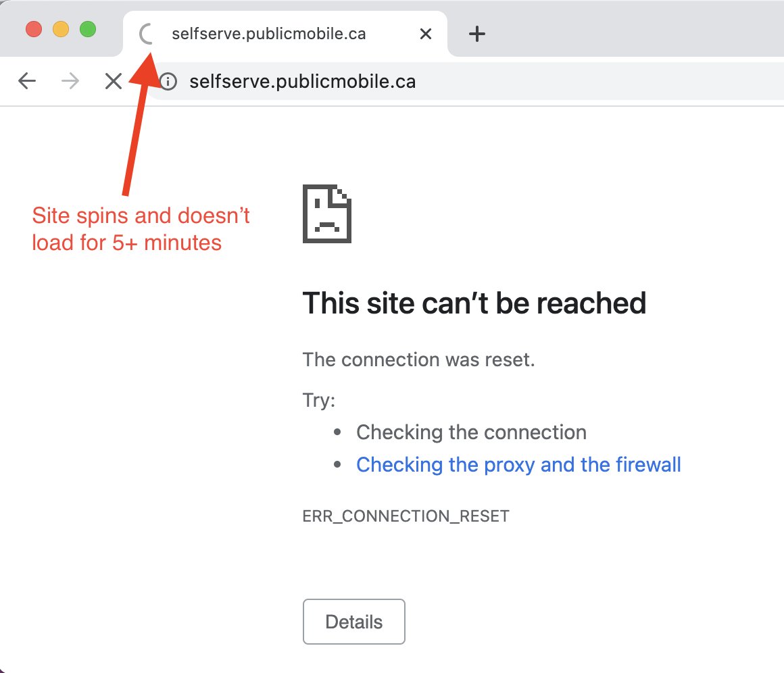Click the ERR_CONNECTION_RESET error code text
This screenshot has width=784, height=673.
(406, 517)
